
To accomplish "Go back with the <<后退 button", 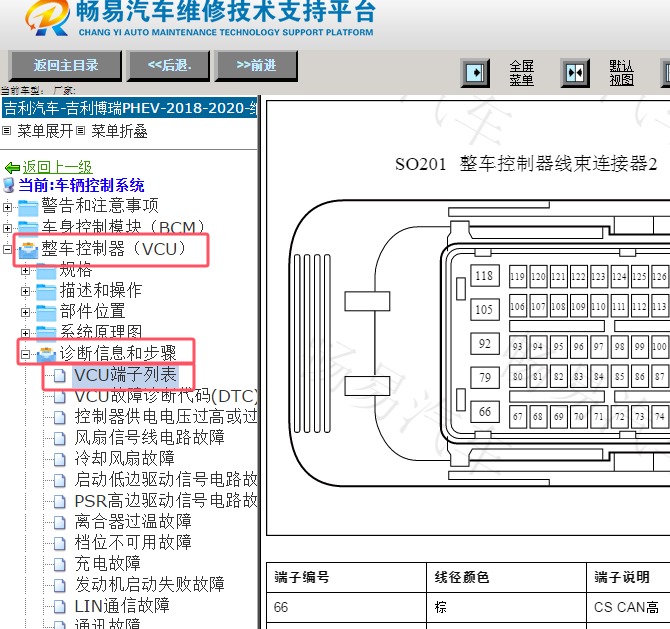I will tap(169, 66).
